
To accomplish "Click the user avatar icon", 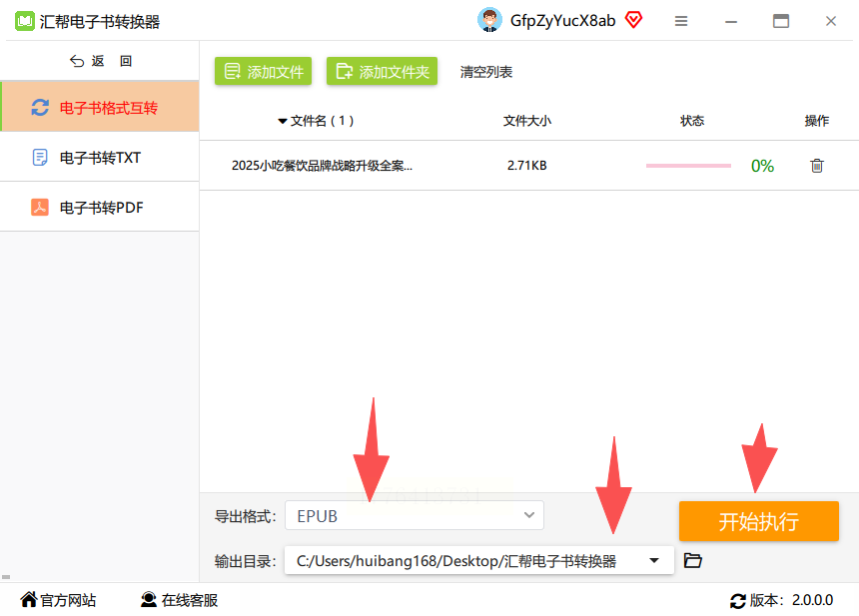I will click(x=489, y=20).
